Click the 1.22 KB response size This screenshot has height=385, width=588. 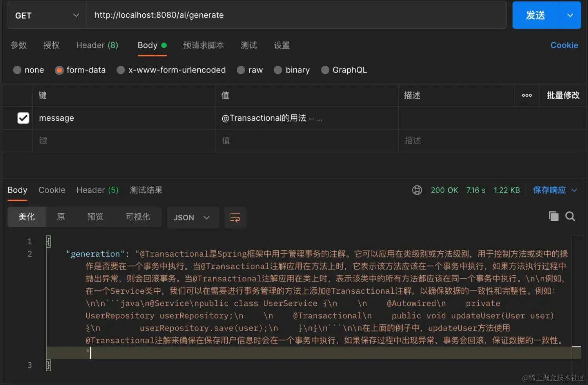click(506, 190)
